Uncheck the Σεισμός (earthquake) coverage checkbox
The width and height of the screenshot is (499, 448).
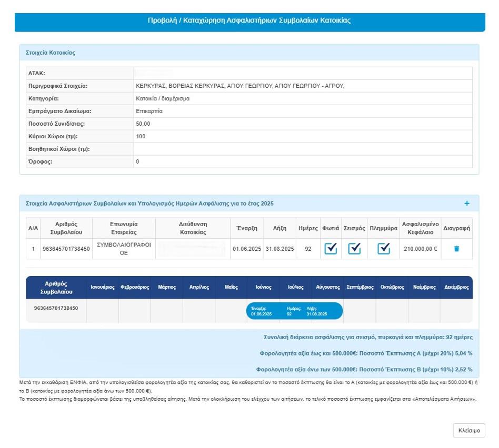355,249
